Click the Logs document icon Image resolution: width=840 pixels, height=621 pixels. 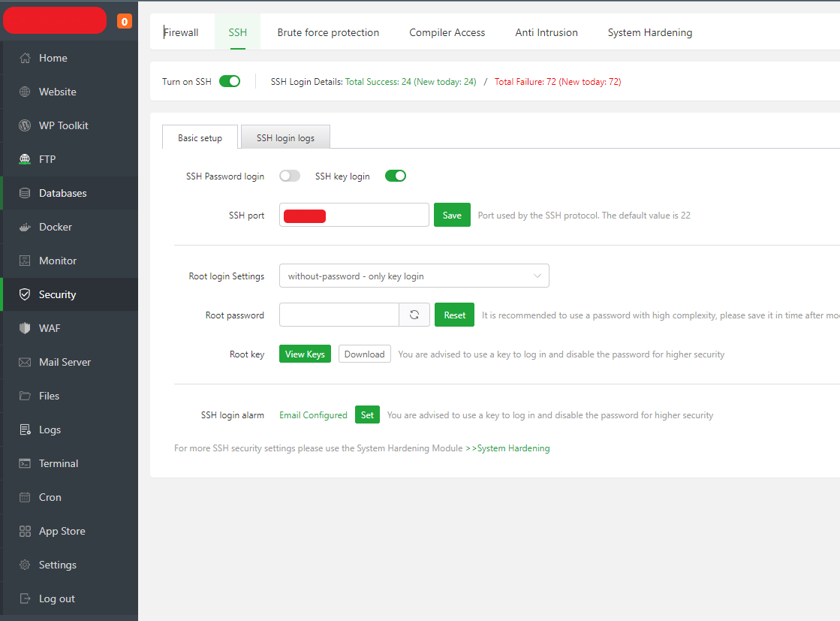(x=25, y=430)
